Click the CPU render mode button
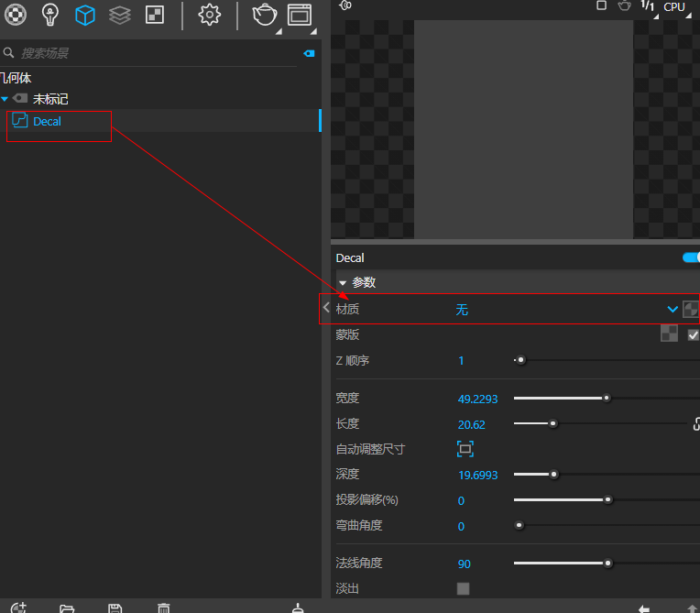 tap(674, 6)
